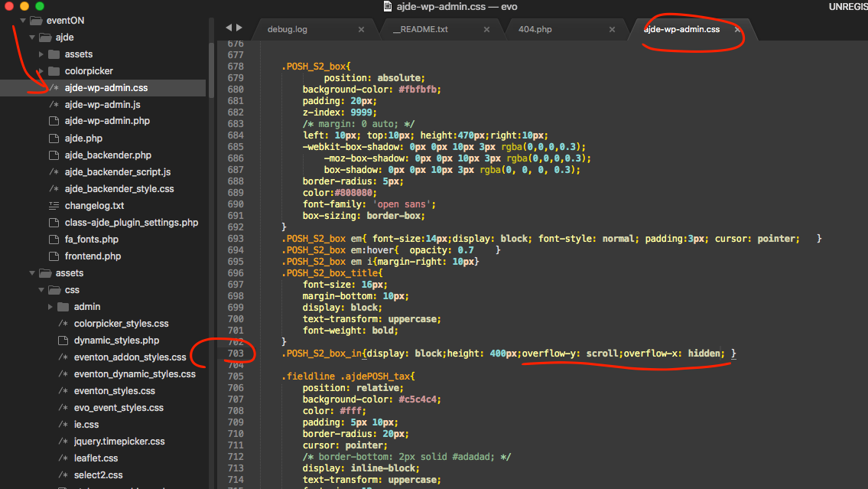Click the colorpicker folder icon
This screenshot has height=489, width=868.
[54, 71]
